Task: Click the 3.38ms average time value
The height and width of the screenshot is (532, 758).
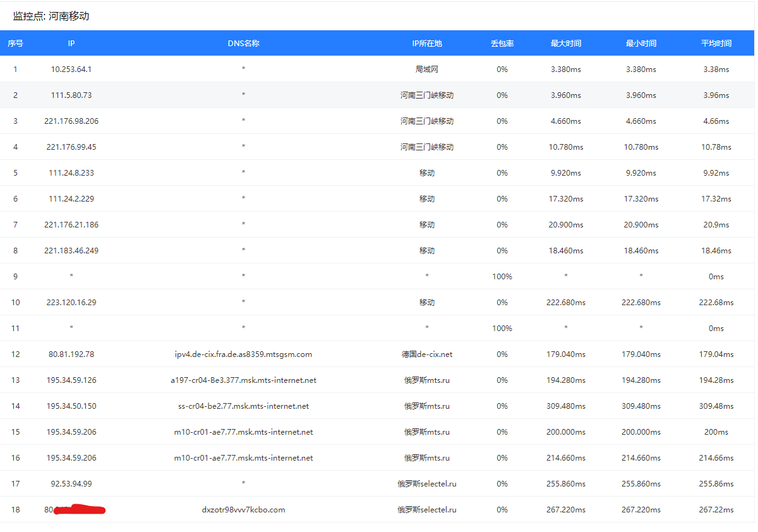Action: click(x=716, y=70)
